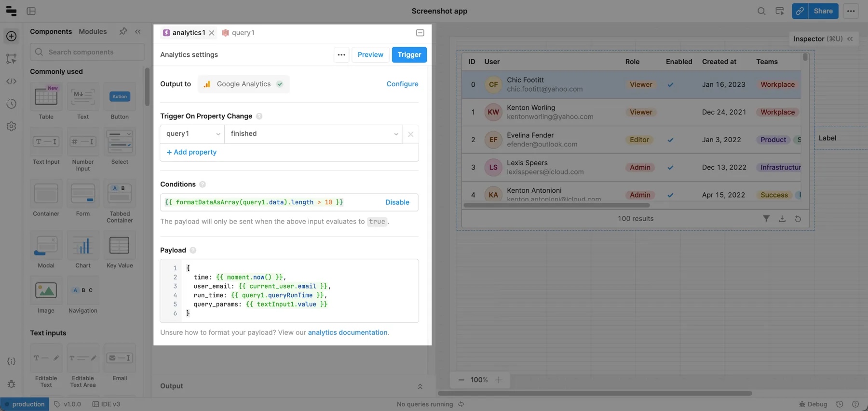Image resolution: width=868 pixels, height=411 pixels.
Task: Open the top bar more options menu
Action: pyautogui.click(x=851, y=11)
